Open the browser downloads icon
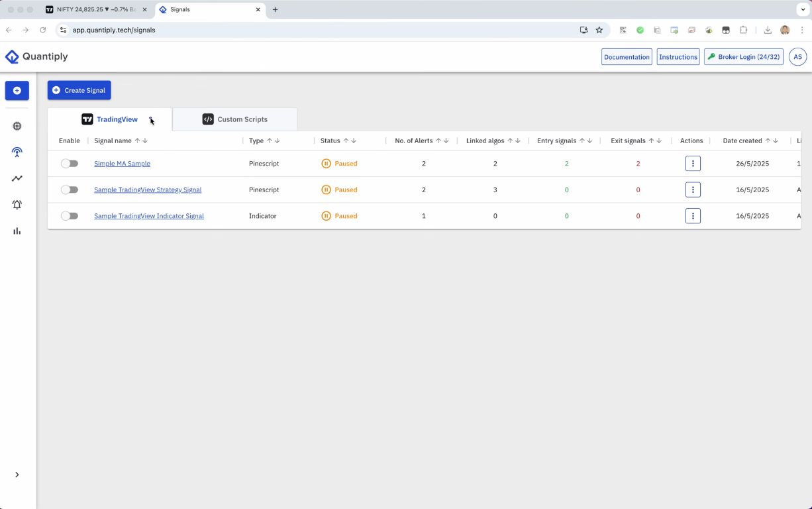Screen dimensions: 812x509 [x=768, y=30]
